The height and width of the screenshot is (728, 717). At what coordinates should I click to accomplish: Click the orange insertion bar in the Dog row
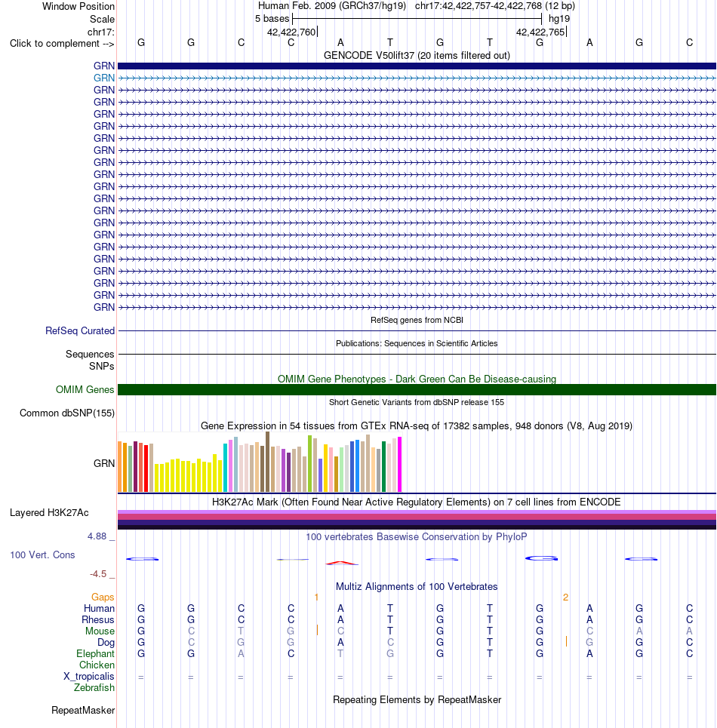tap(566, 642)
